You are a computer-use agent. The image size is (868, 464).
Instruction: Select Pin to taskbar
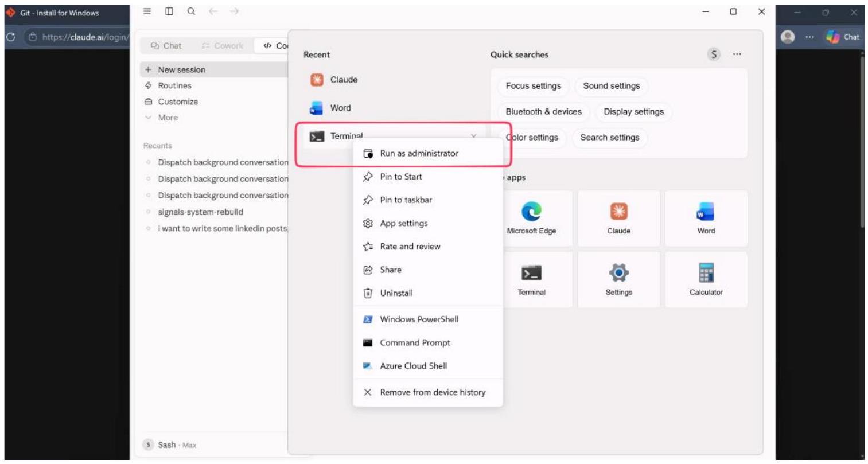[428, 200]
